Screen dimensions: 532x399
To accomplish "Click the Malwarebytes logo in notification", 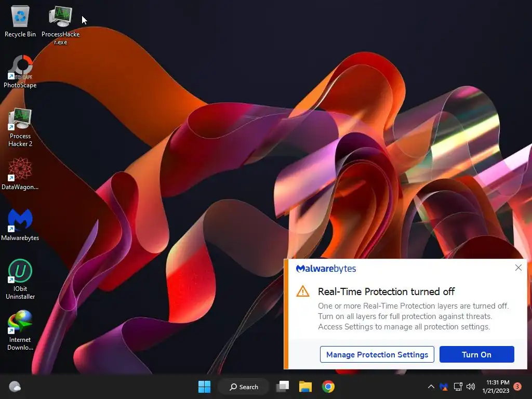I will pos(326,269).
